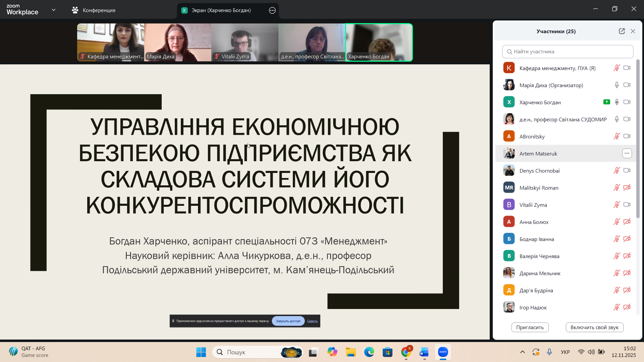Open the УКР language switcher
This screenshot has width=644, height=362.
(565, 352)
